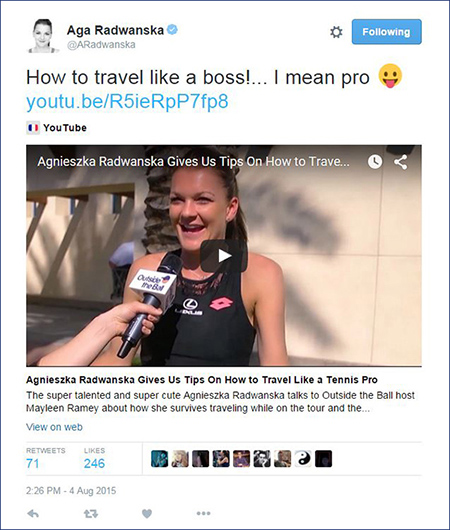Open the youtu.be/R5ieRpP7fp8 link
This screenshot has height=530, width=450.
pyautogui.click(x=127, y=101)
